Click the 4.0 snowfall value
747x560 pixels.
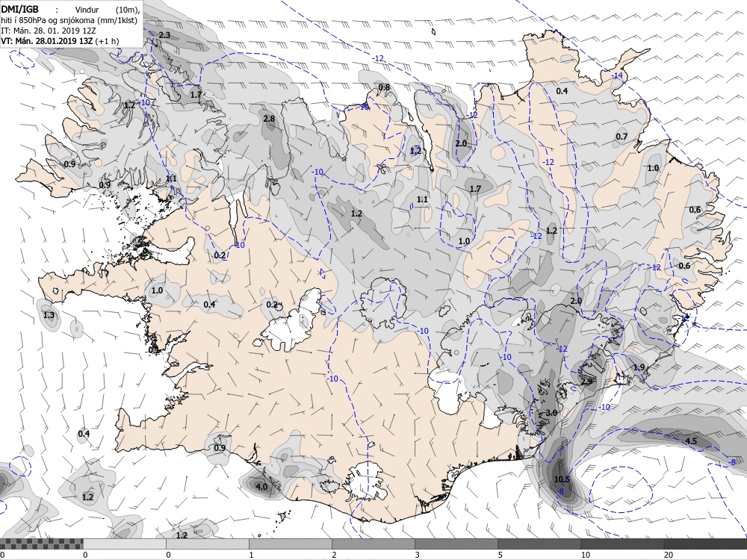tap(261, 487)
